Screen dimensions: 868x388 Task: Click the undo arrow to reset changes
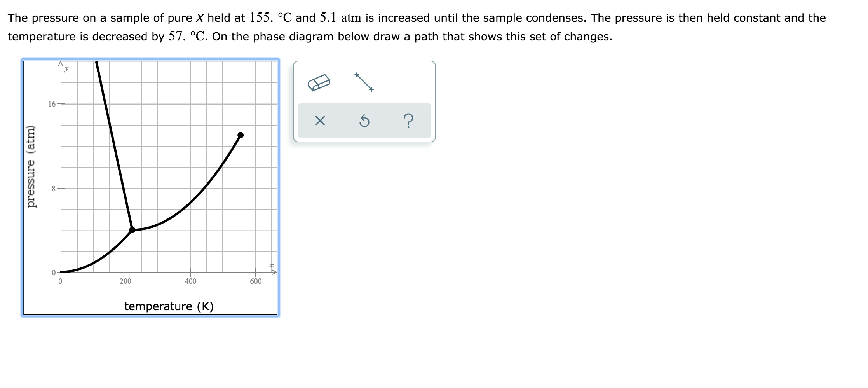pyautogui.click(x=364, y=121)
